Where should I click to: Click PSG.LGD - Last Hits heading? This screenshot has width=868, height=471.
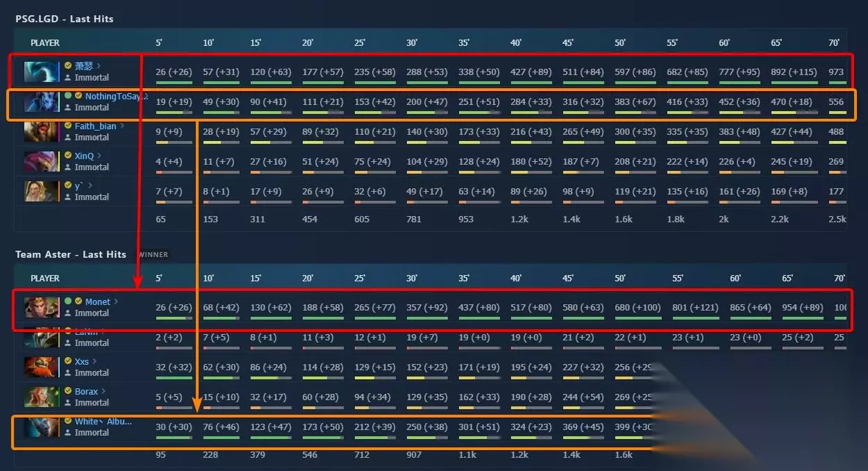pos(65,19)
